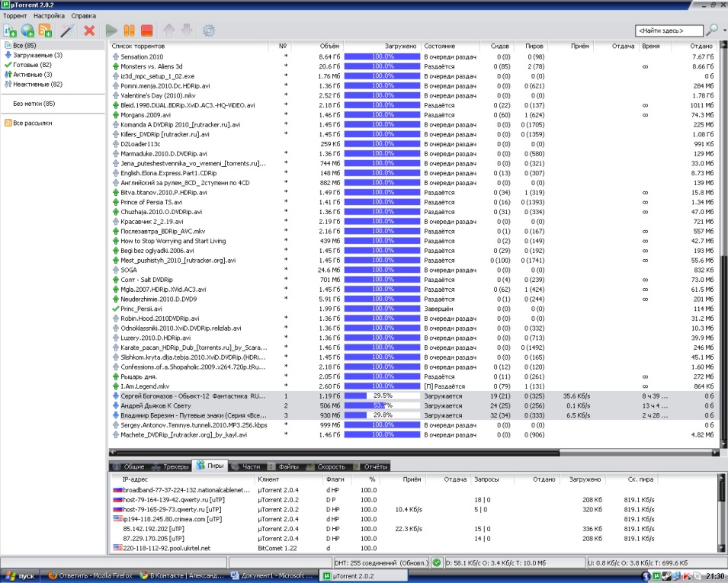The width and height of the screenshot is (728, 583).
Task: Click the torrent list vertical scrollbar
Action: [723, 245]
